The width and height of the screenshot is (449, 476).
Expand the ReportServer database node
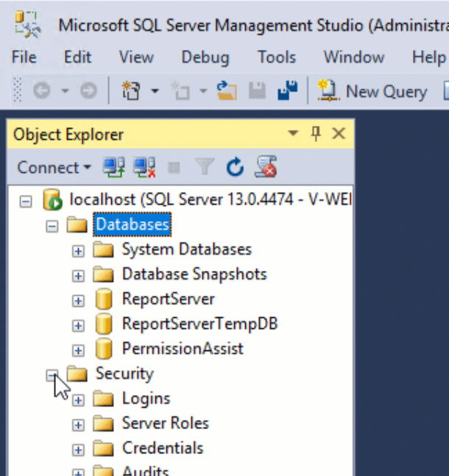[x=78, y=301]
